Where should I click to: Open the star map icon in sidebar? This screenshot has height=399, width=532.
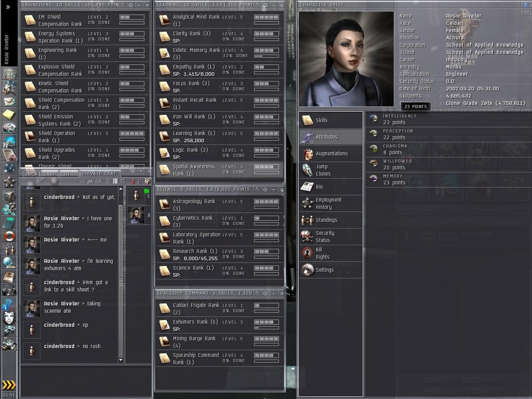pyautogui.click(x=9, y=168)
